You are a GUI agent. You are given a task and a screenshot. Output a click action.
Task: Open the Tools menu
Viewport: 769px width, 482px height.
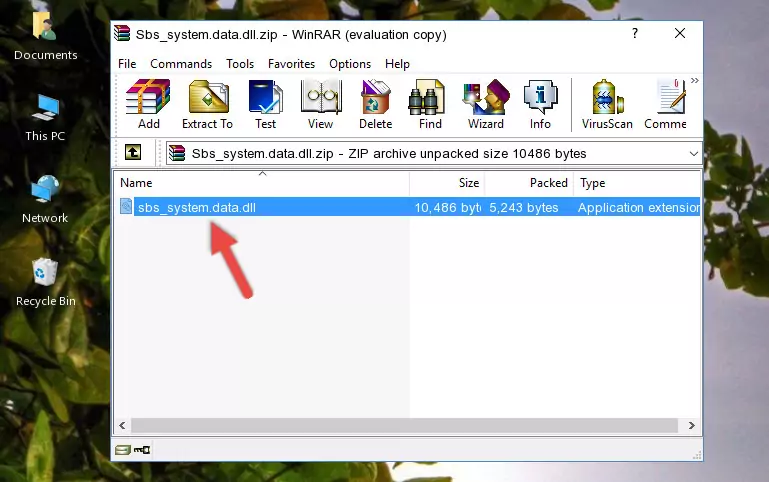pos(240,64)
